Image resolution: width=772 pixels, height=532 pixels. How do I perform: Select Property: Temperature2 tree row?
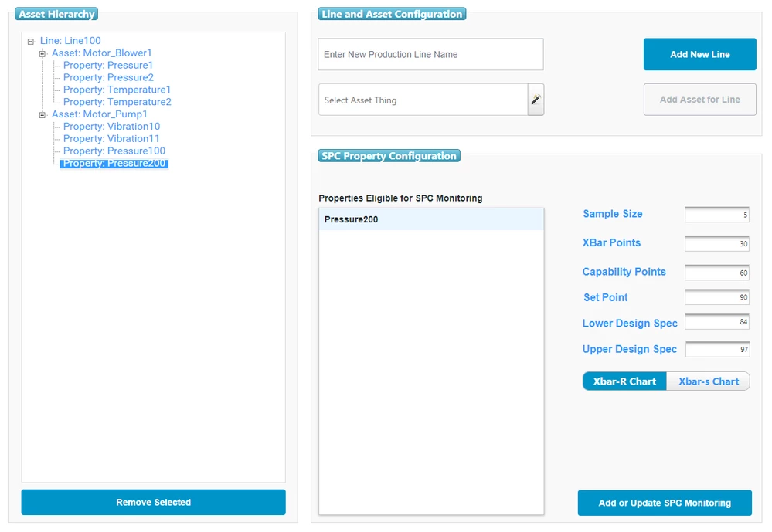[117, 102]
